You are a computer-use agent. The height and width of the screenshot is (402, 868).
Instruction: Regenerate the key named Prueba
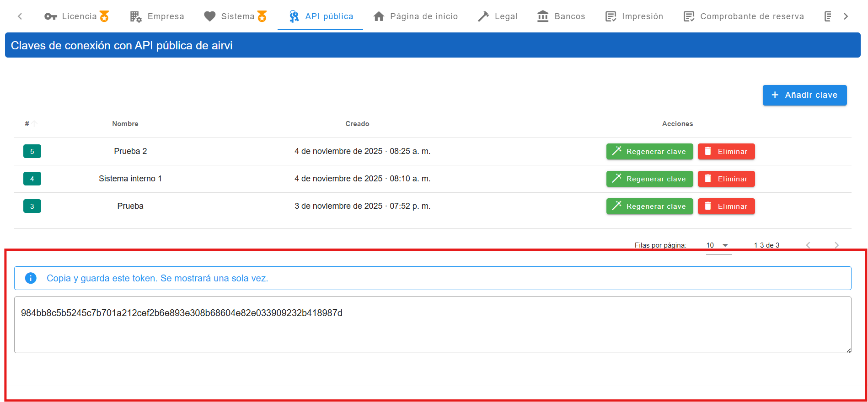(x=649, y=206)
